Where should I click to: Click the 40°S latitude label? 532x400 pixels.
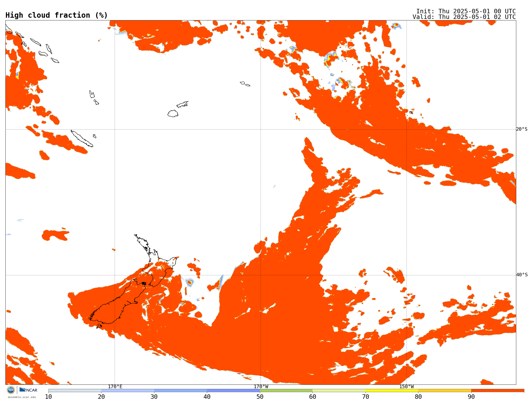point(522,275)
